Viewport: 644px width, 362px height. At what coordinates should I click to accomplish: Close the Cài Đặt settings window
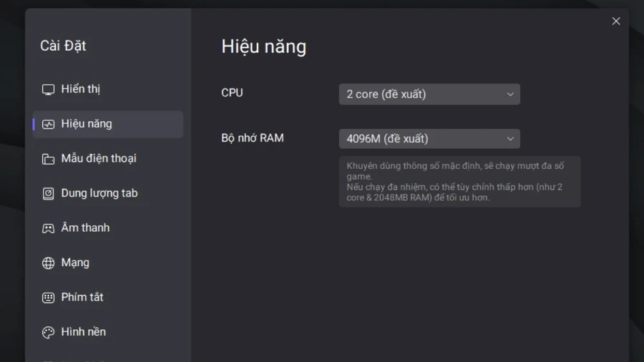(615, 21)
